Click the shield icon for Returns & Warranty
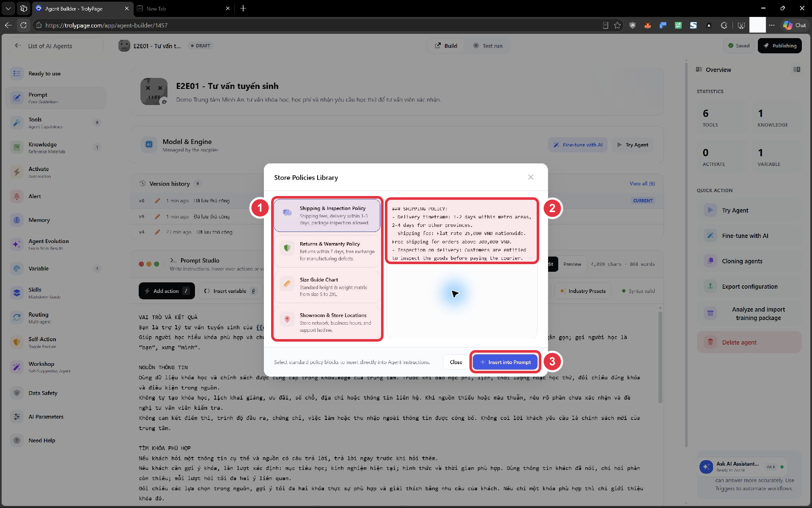The image size is (812, 508). (287, 248)
